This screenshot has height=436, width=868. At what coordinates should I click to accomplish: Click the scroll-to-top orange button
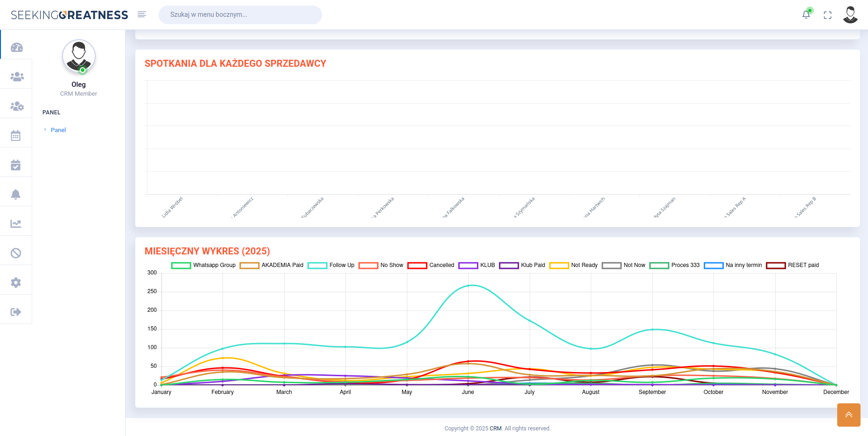(848, 415)
